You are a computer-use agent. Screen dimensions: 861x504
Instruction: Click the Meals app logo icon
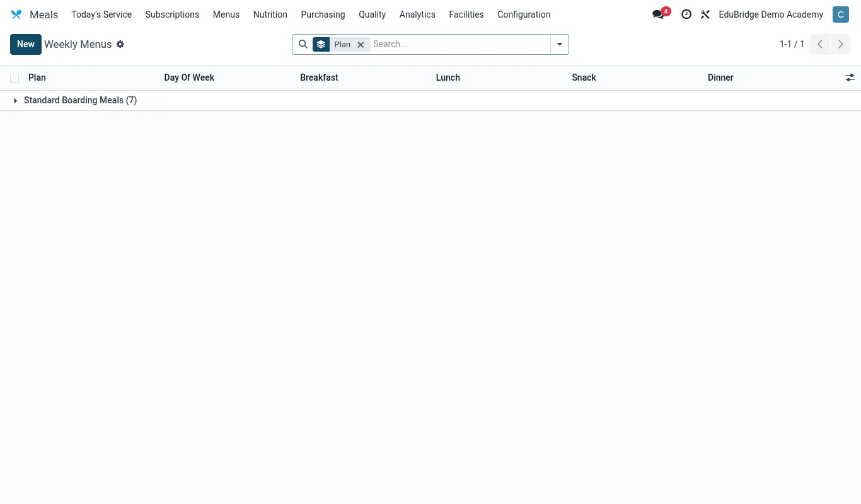pos(16,14)
